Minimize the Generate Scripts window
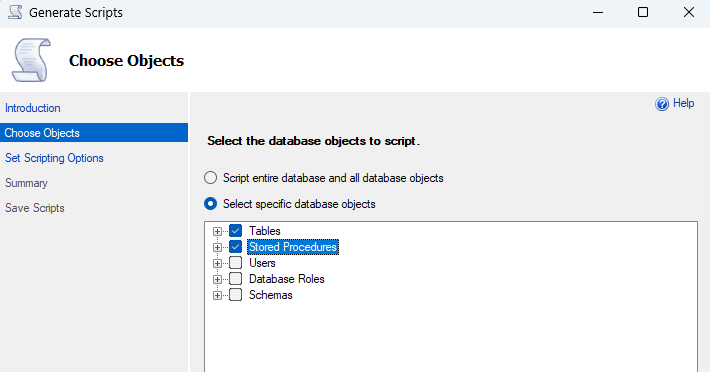710x372 pixels. click(x=598, y=12)
